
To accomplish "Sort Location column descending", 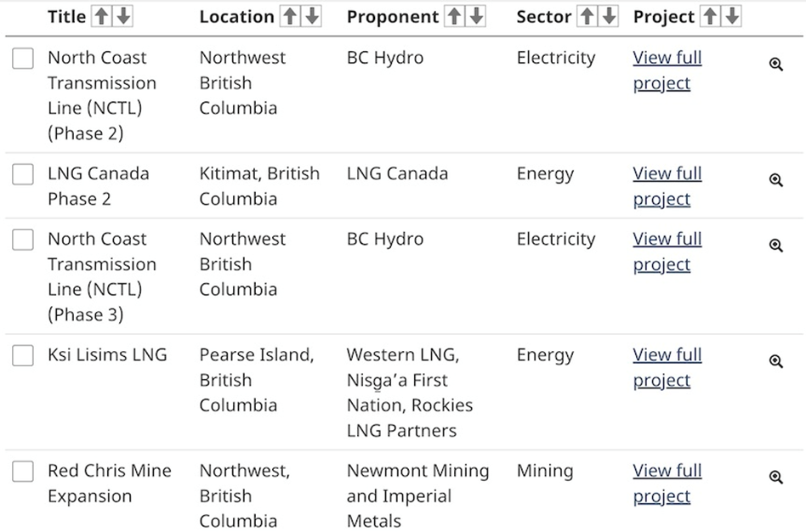I will point(312,16).
